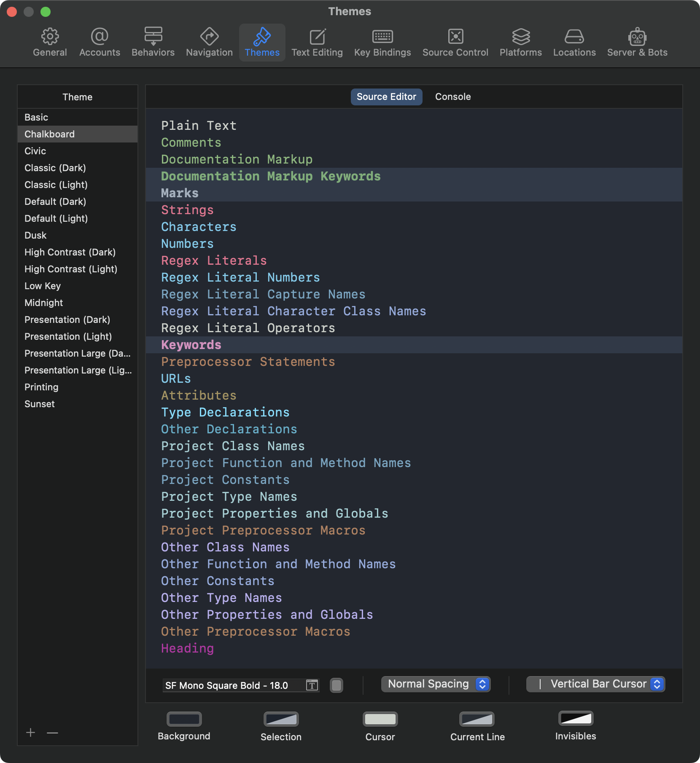Open the Server & Bots preferences pane

(637, 43)
